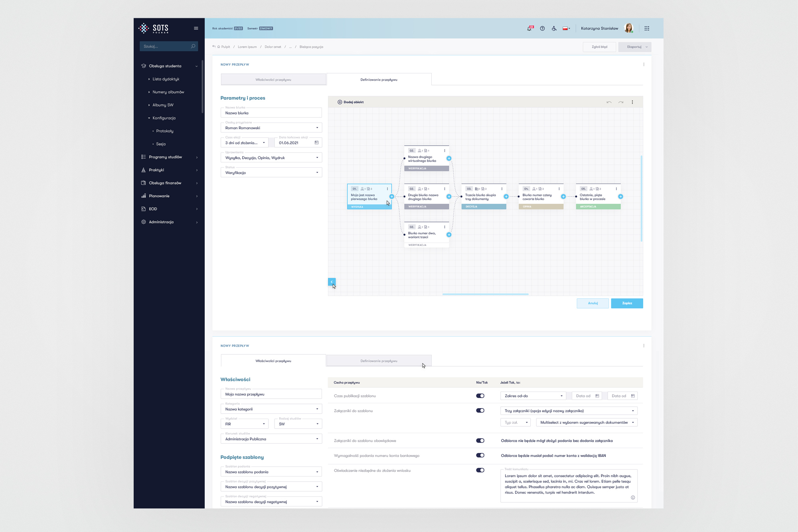Click the Zapisz button

click(627, 303)
